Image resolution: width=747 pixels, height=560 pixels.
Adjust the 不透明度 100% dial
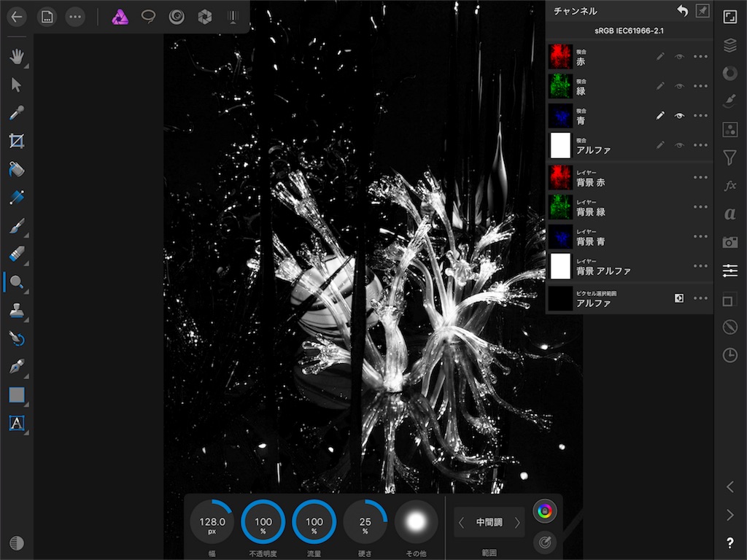263,522
